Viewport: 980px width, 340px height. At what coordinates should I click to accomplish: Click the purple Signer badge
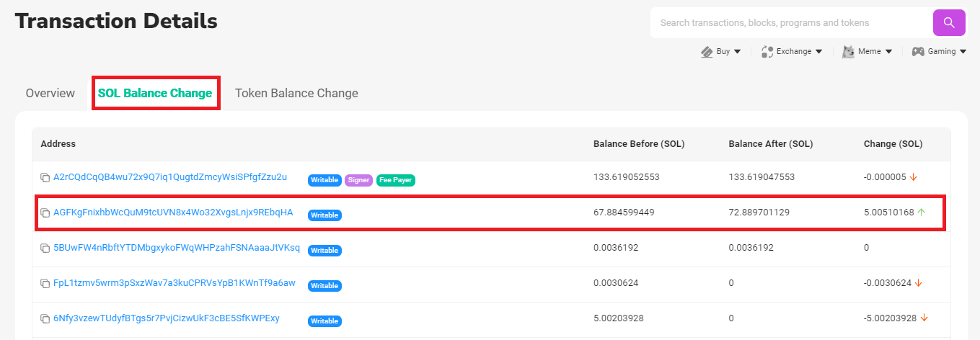tap(358, 180)
